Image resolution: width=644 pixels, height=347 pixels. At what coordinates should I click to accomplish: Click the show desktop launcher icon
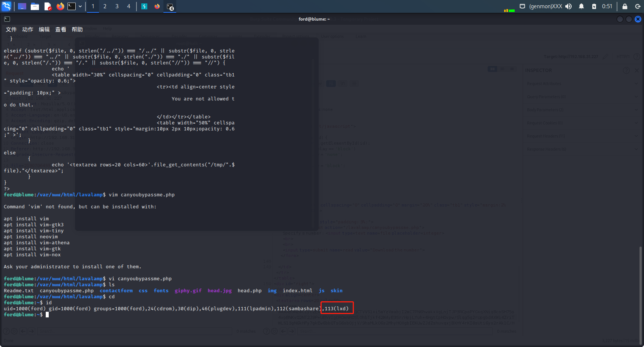pyautogui.click(x=22, y=6)
